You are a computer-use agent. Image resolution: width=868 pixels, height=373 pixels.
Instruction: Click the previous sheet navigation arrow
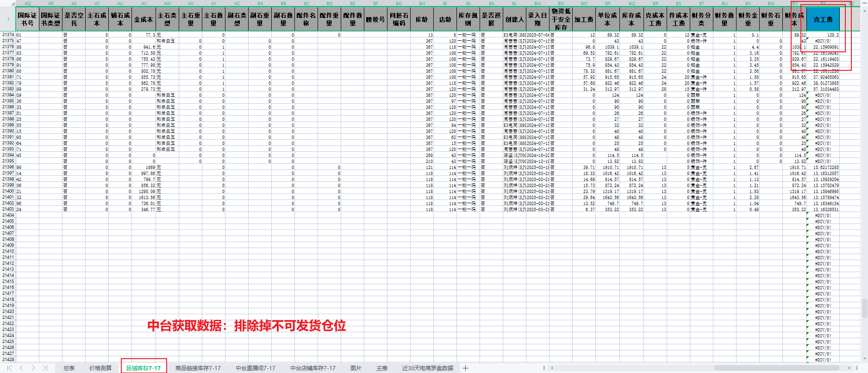[x=21, y=368]
